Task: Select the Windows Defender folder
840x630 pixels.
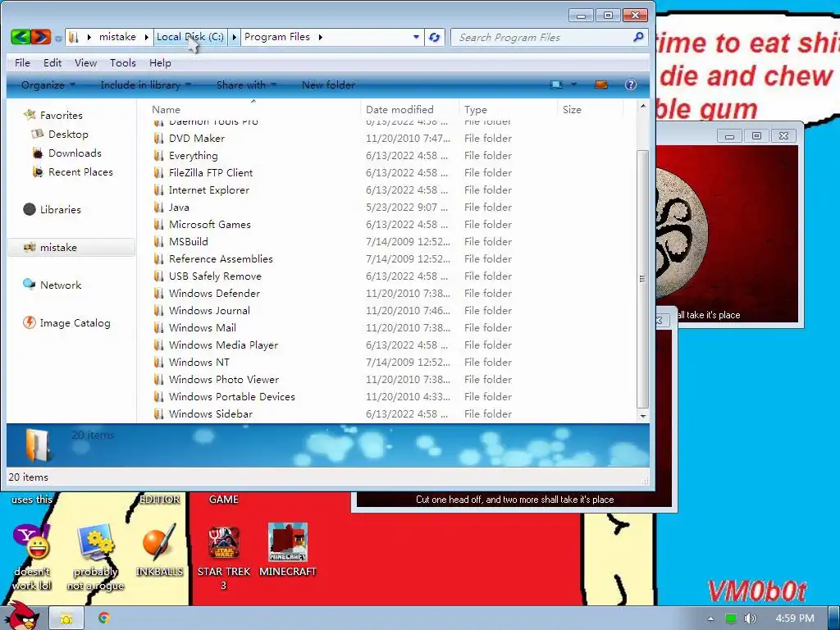Action: point(214,293)
